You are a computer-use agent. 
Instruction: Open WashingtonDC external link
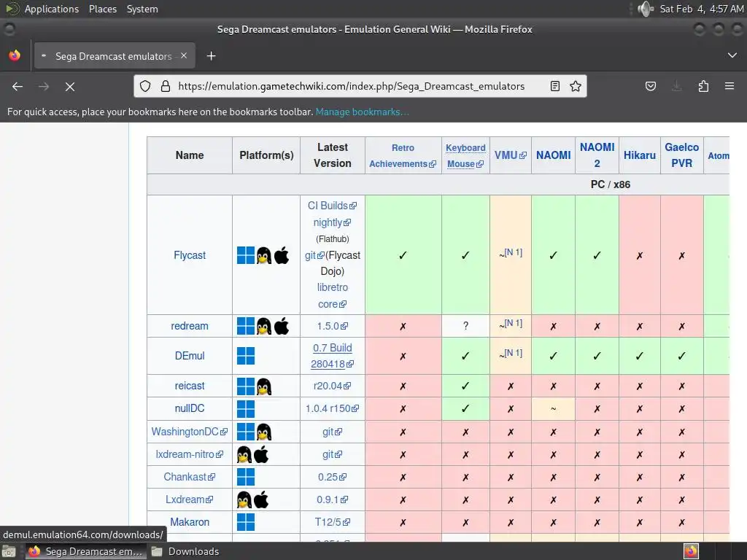click(x=189, y=432)
